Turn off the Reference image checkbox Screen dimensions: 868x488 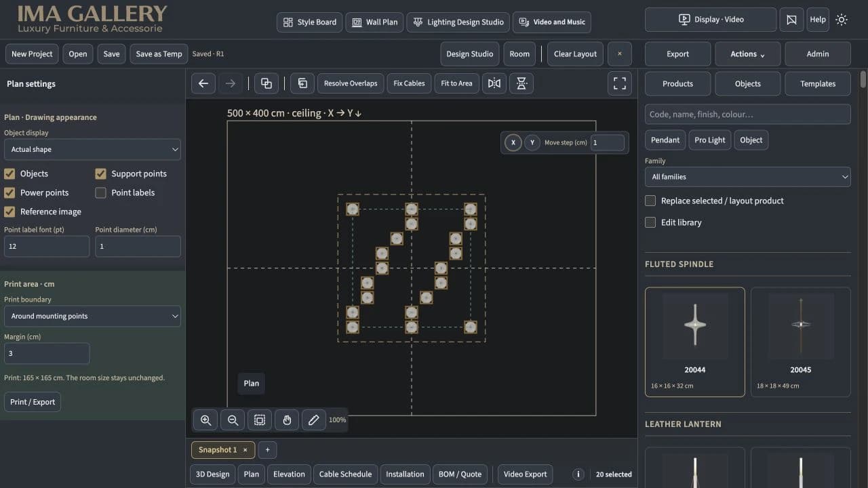[x=9, y=211]
